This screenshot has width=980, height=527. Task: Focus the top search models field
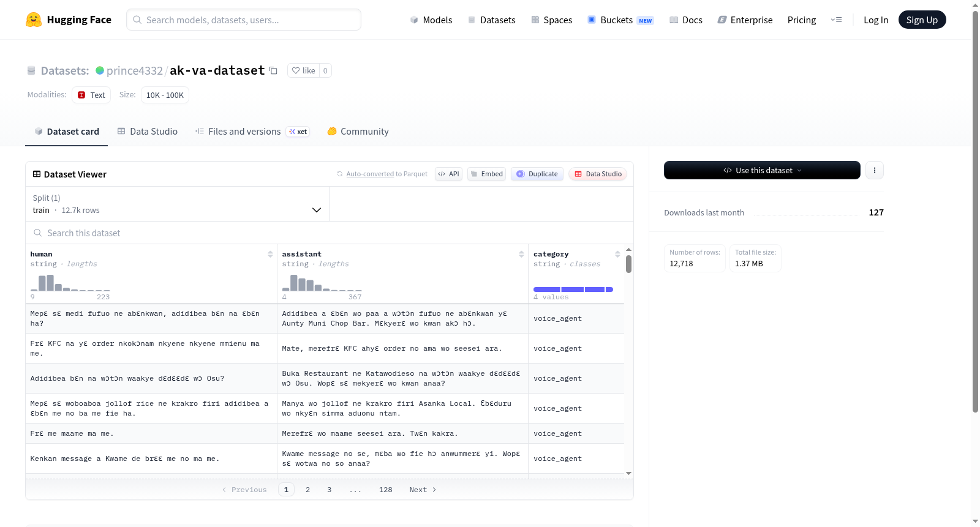coord(244,20)
